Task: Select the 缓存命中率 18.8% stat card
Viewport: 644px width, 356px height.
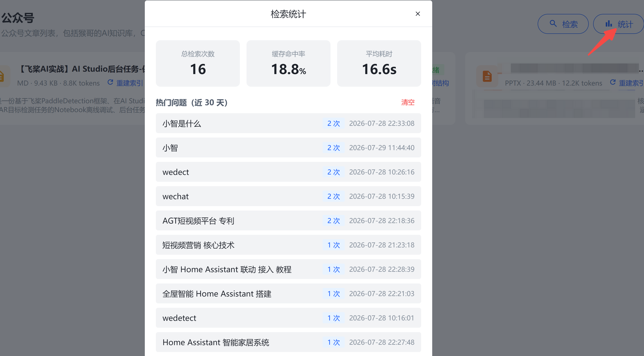Action: (x=288, y=63)
